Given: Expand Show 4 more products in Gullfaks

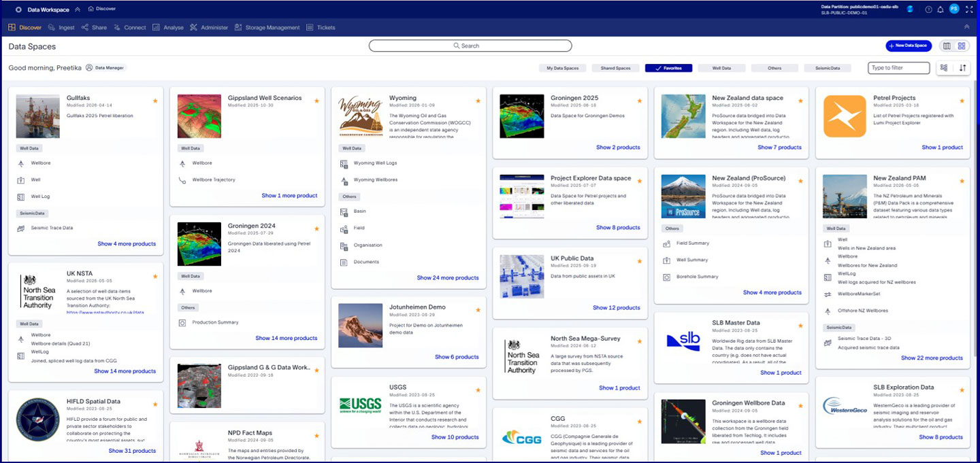Looking at the screenshot, I should (127, 244).
